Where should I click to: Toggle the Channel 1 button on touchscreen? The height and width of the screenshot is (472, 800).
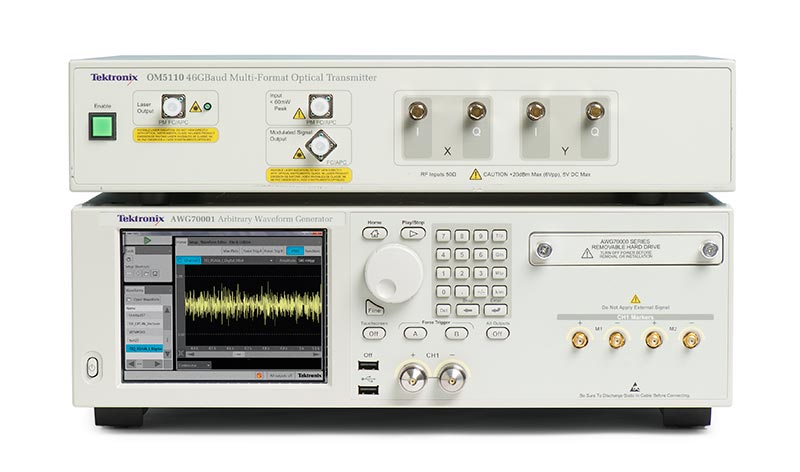pos(189,260)
